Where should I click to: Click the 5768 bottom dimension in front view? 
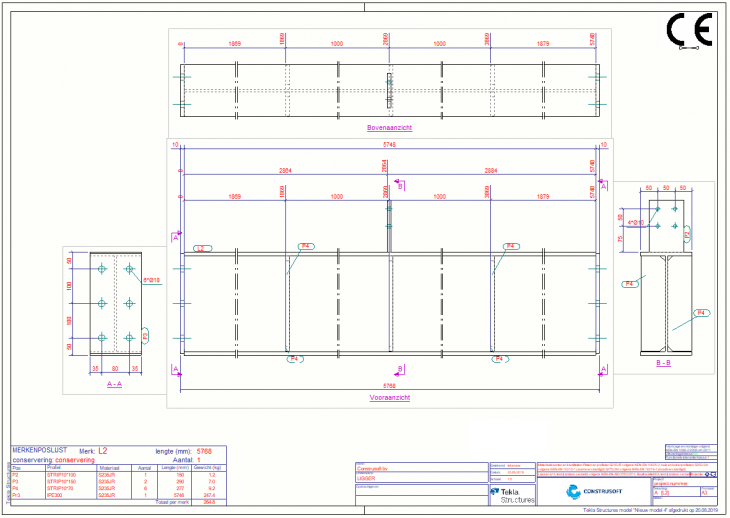click(x=389, y=386)
